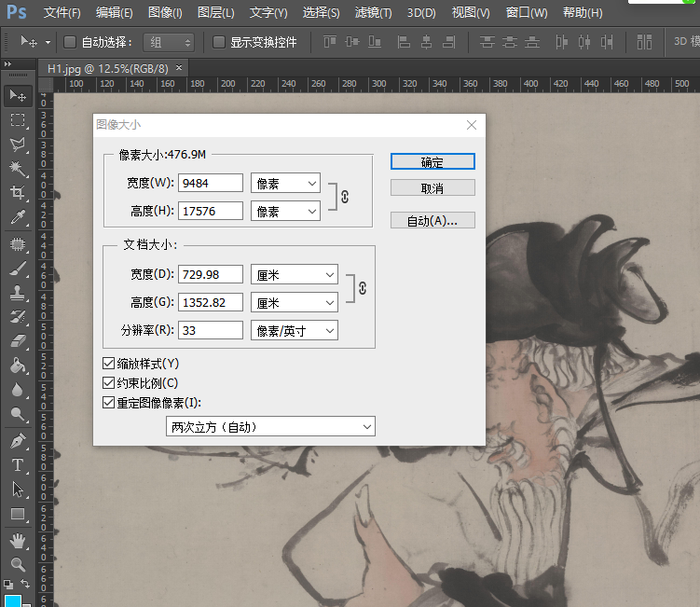Image resolution: width=700 pixels, height=607 pixels.
Task: Open the 高度(G) 厘米 unit dropdown
Action: pyautogui.click(x=295, y=303)
